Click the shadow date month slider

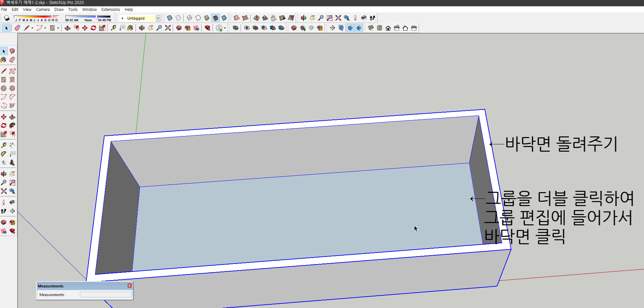pos(36,17)
